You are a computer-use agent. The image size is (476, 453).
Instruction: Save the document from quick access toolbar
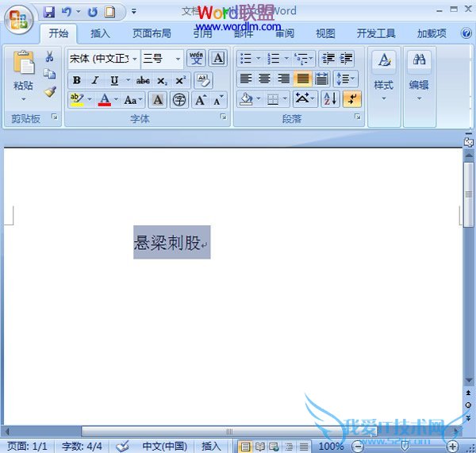pyautogui.click(x=49, y=12)
